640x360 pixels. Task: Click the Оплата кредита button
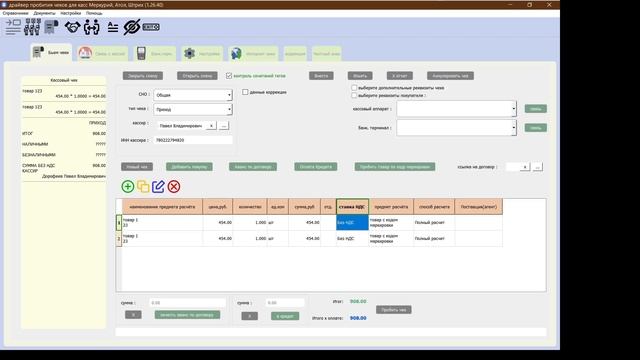(x=316, y=167)
